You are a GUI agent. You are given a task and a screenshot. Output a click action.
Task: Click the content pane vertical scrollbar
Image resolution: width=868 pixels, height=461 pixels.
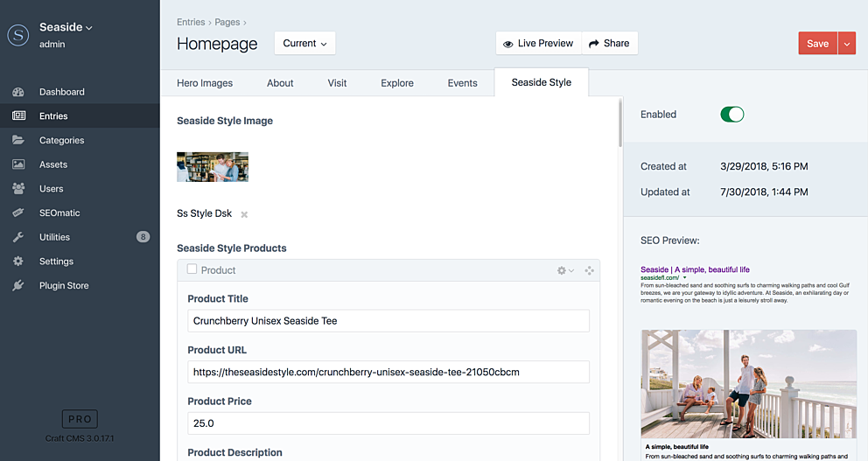(x=620, y=122)
